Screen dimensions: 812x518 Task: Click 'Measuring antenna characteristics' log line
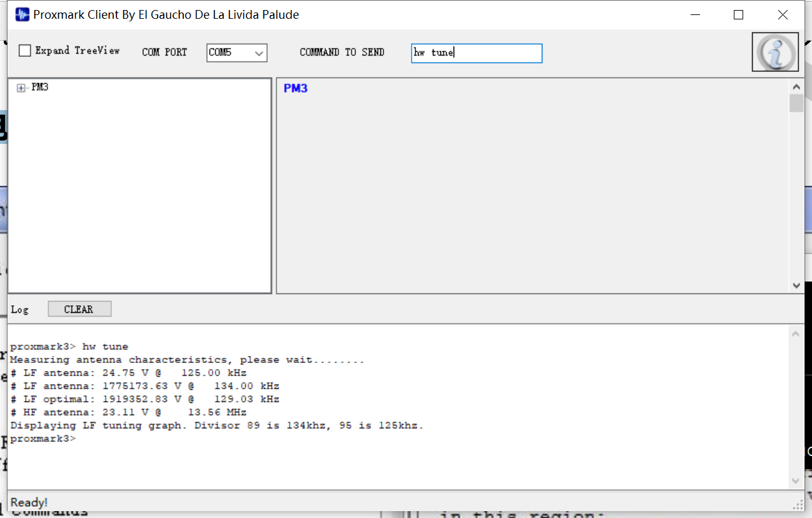point(187,360)
